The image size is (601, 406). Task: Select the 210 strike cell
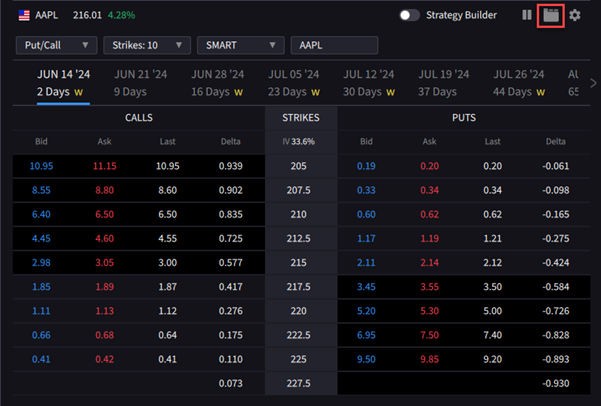(x=299, y=214)
